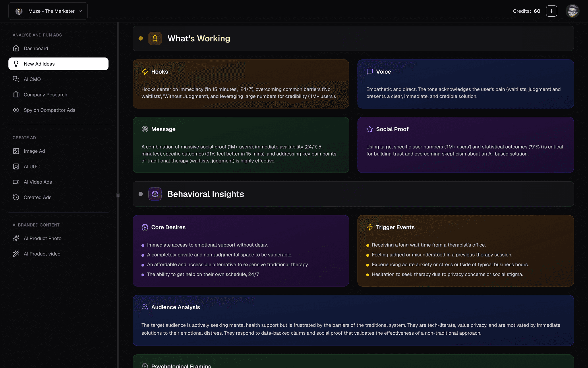
Task: Click the Company Research briefcase icon
Action: click(x=16, y=95)
